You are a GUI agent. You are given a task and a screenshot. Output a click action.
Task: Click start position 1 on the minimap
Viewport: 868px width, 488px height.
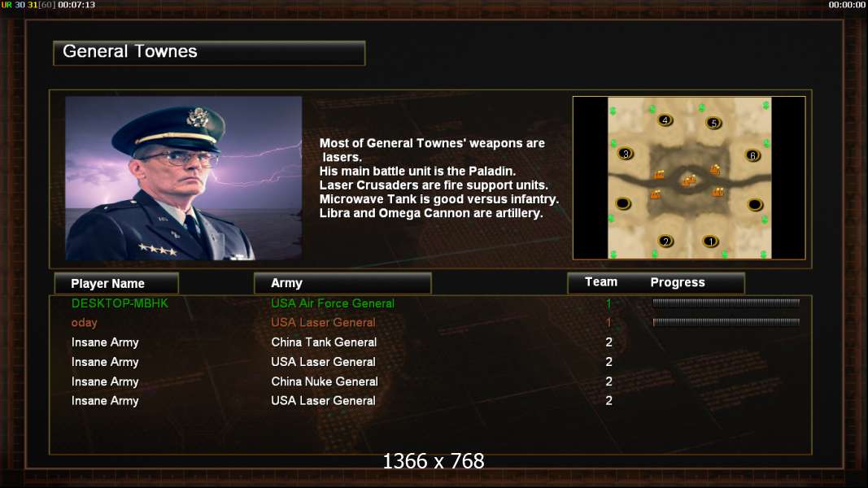tap(710, 242)
